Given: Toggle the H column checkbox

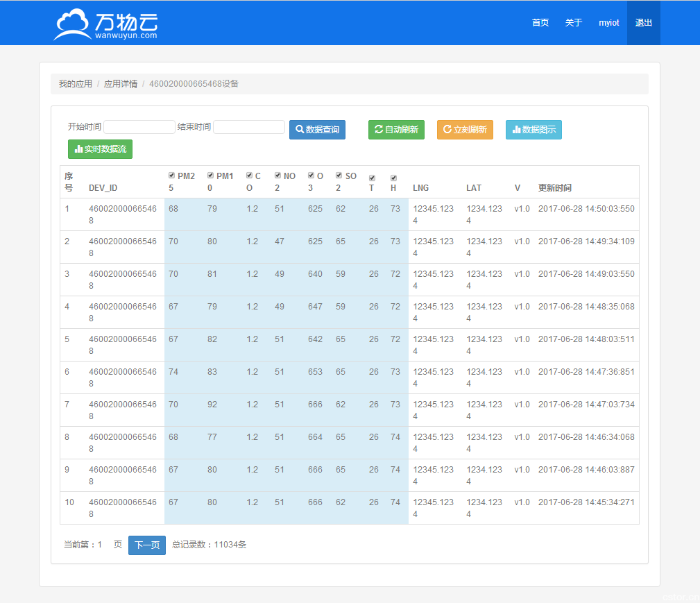Looking at the screenshot, I should (x=394, y=178).
